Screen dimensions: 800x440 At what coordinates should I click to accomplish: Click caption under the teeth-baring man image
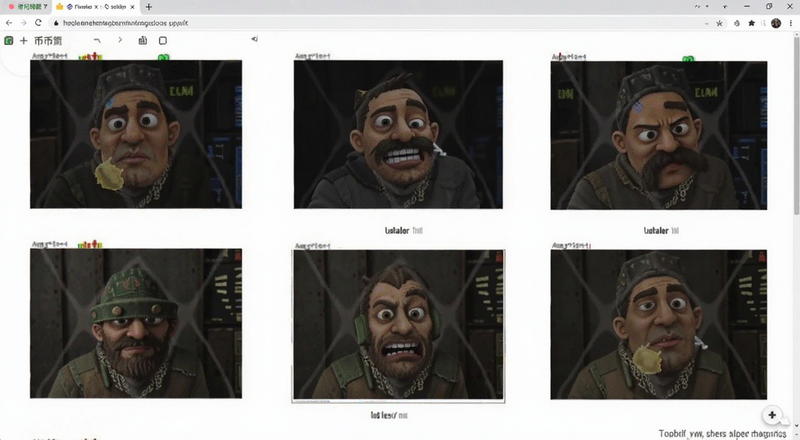[404, 231]
